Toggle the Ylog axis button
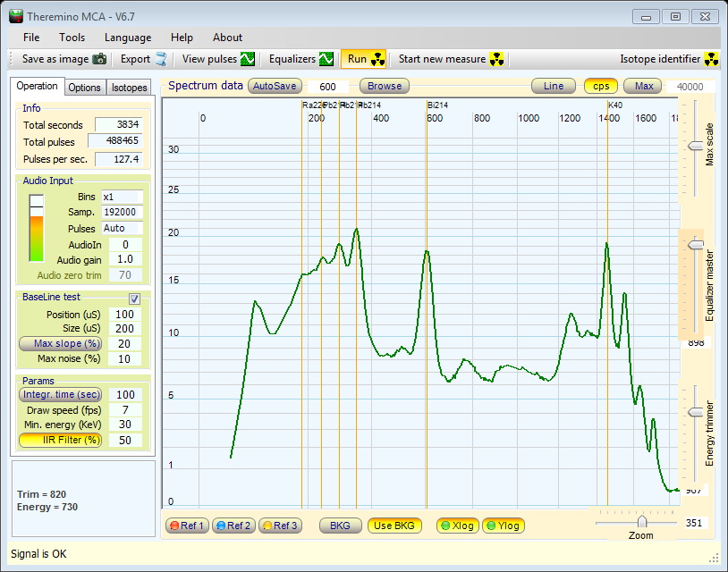This screenshot has height=572, width=728. click(503, 526)
